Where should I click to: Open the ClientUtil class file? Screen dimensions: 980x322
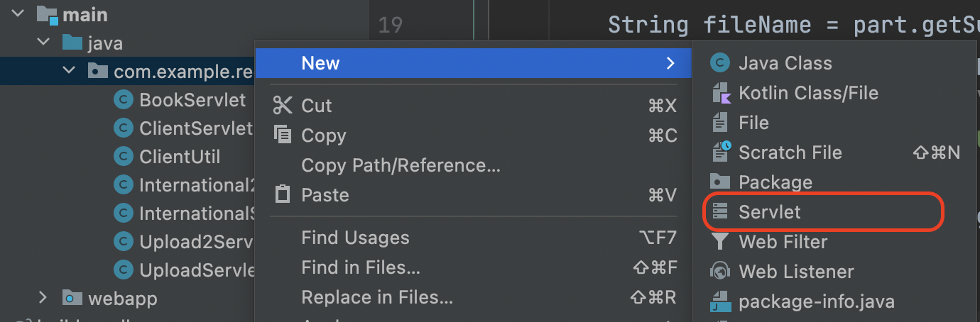point(180,157)
